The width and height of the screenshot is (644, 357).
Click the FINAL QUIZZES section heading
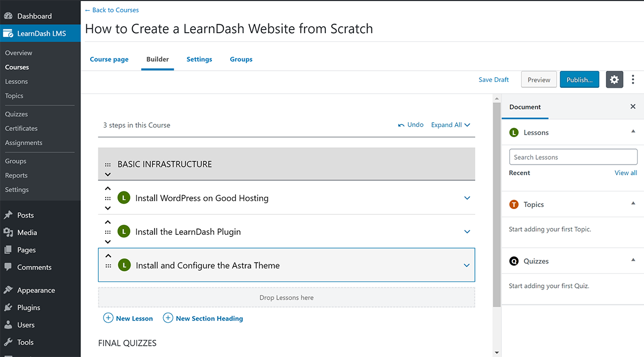pos(127,343)
